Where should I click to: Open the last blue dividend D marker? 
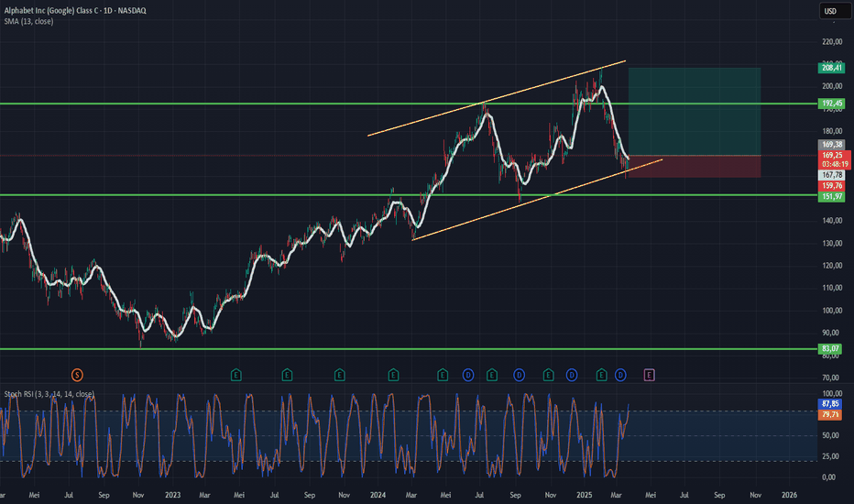[x=620, y=375]
